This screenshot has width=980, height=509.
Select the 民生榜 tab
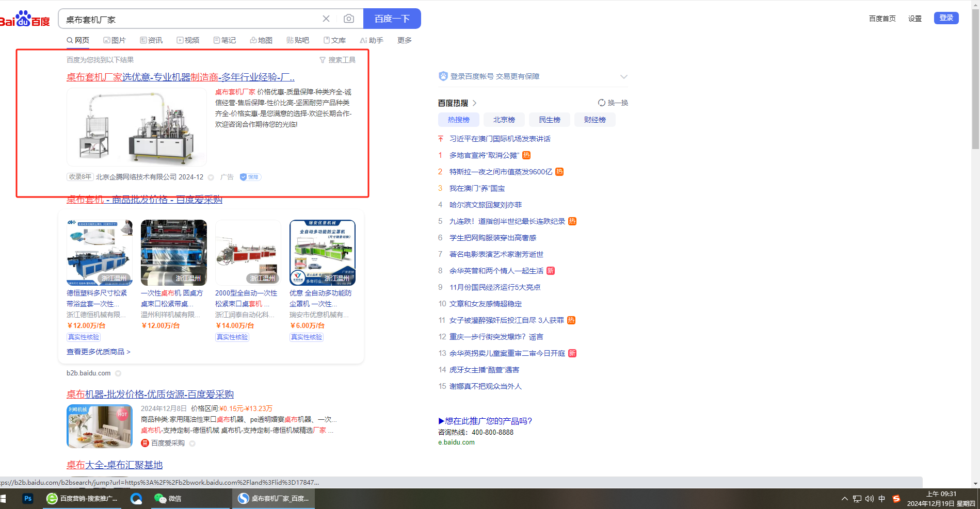click(550, 120)
